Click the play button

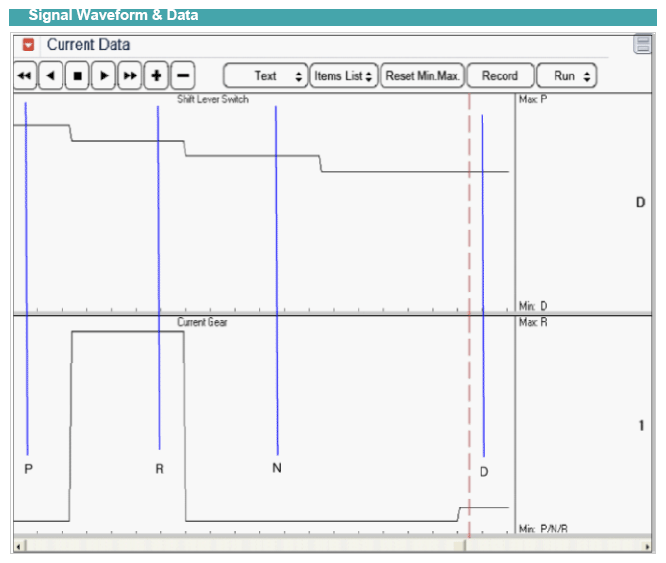tap(104, 76)
